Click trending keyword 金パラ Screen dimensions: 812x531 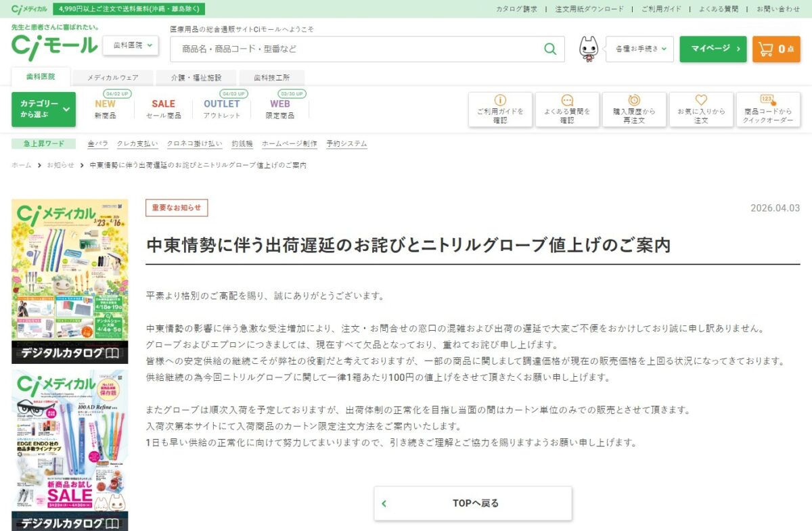click(x=97, y=143)
